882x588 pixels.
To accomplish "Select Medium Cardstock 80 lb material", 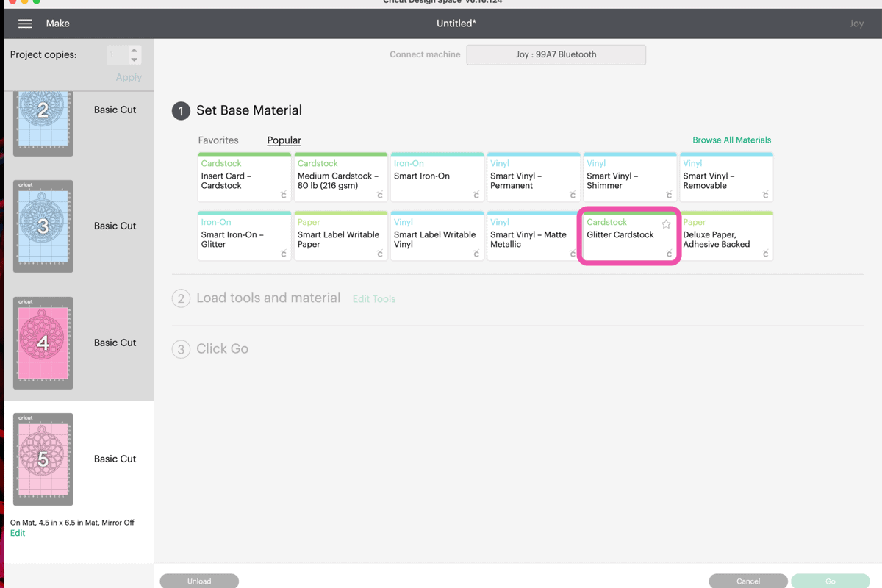I will pos(340,177).
